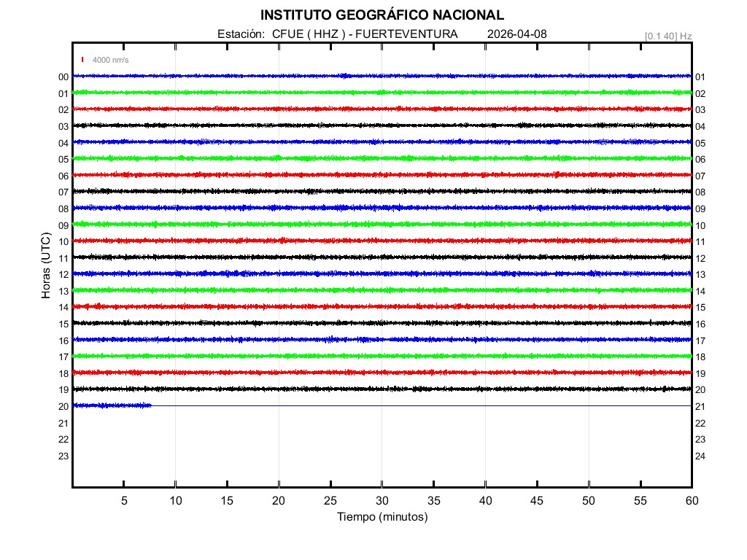Click the 45 minute tick label
The image size is (747, 560).
tap(537, 501)
